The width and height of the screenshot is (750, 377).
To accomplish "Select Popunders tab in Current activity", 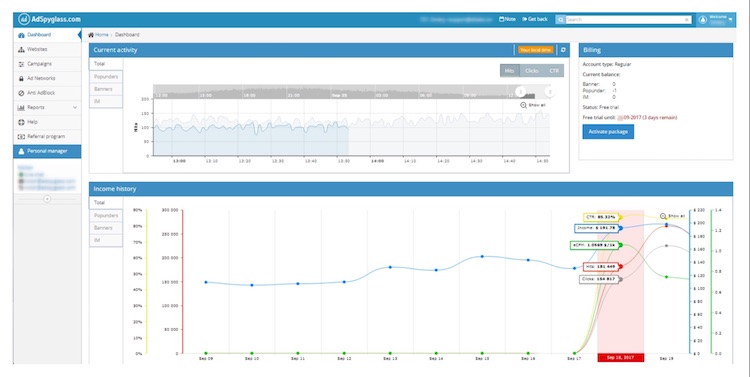I will (106, 77).
